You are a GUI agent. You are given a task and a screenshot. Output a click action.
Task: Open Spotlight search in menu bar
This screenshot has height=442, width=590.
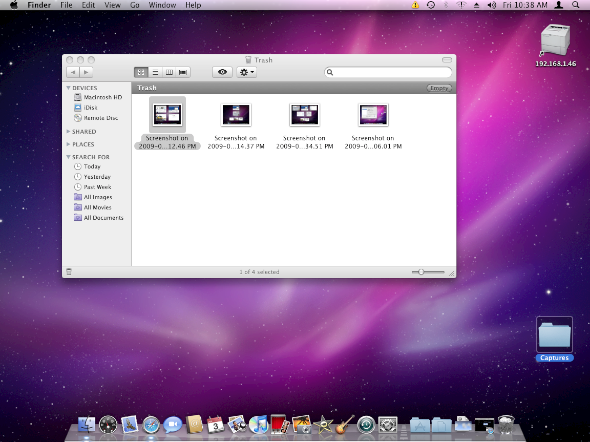pyautogui.click(x=575, y=5)
